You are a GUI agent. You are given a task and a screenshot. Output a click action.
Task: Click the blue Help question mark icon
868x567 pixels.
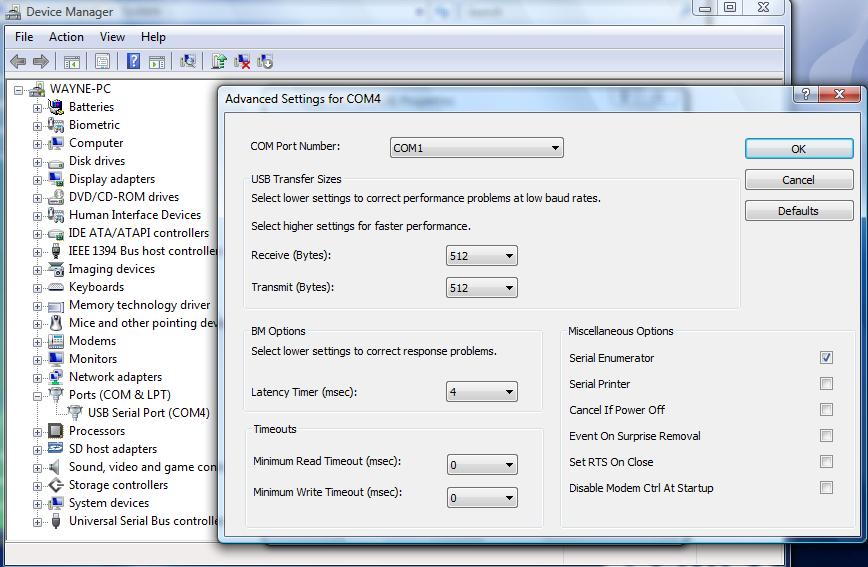pyautogui.click(x=133, y=61)
